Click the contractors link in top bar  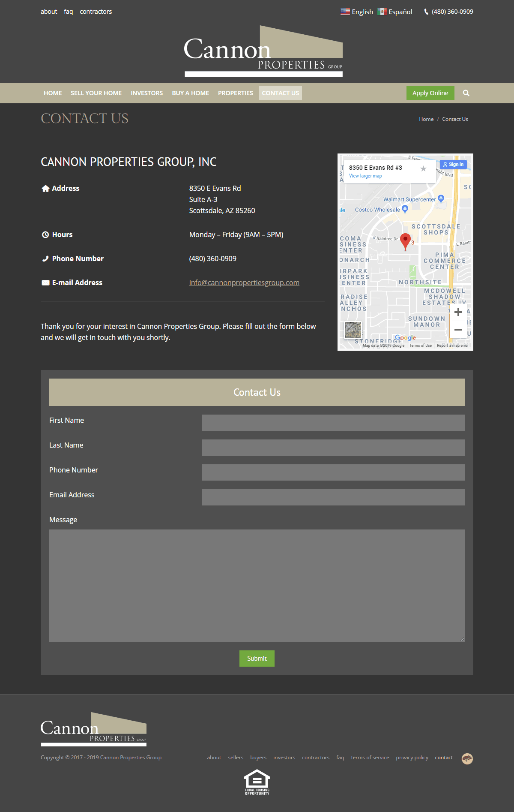point(96,12)
